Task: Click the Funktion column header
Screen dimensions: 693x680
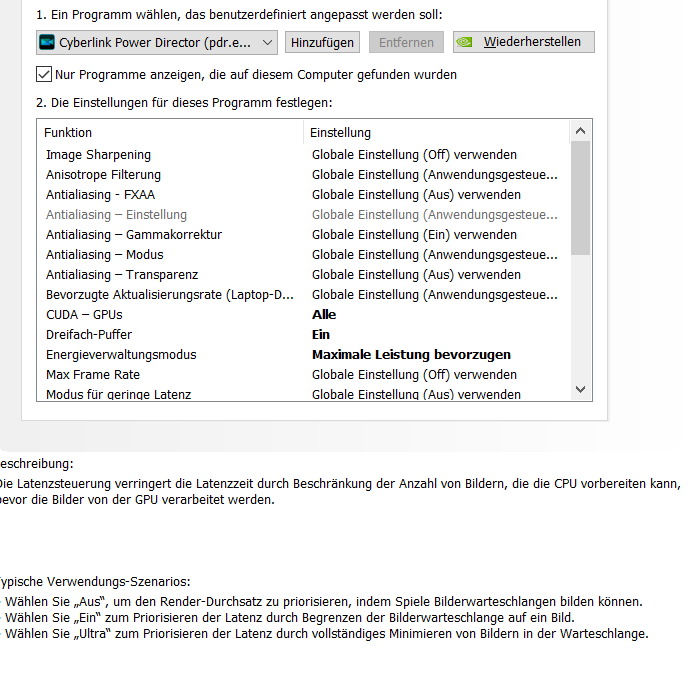Action: (170, 133)
